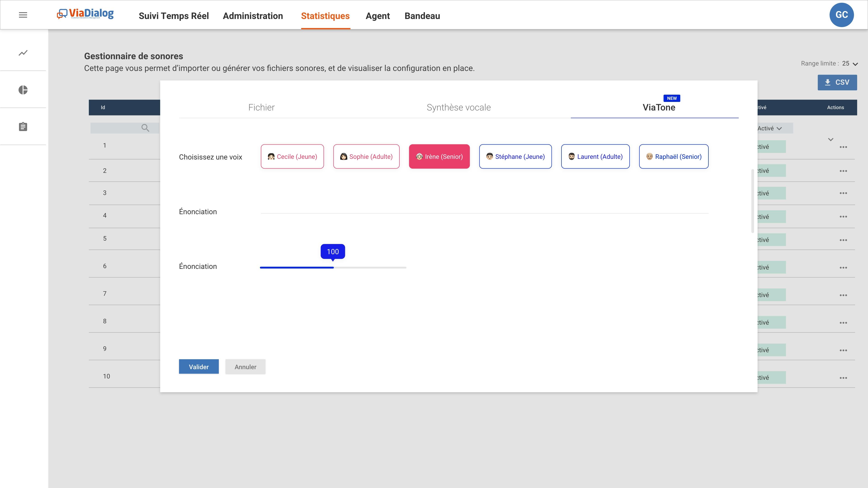Click the search magnifier icon in the Id column

click(x=145, y=128)
